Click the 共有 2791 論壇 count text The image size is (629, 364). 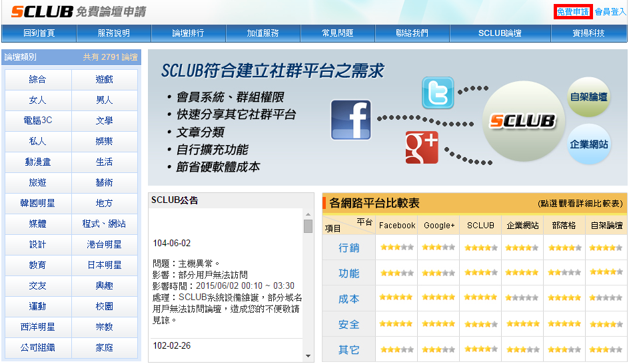111,57
